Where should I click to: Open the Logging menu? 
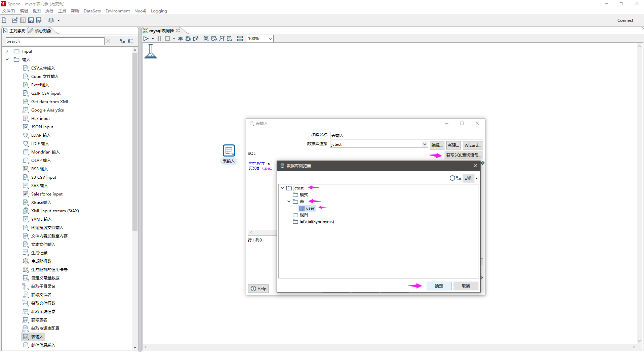pyautogui.click(x=159, y=11)
